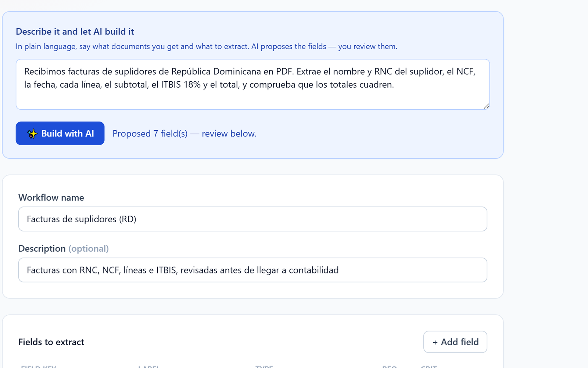588x368 pixels.
Task: Click the Add field button
Action: 455,342
